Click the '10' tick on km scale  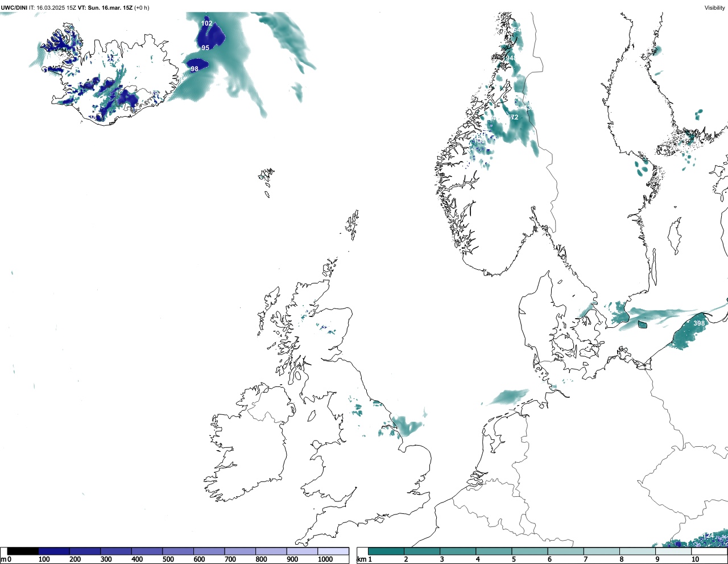[695, 559]
